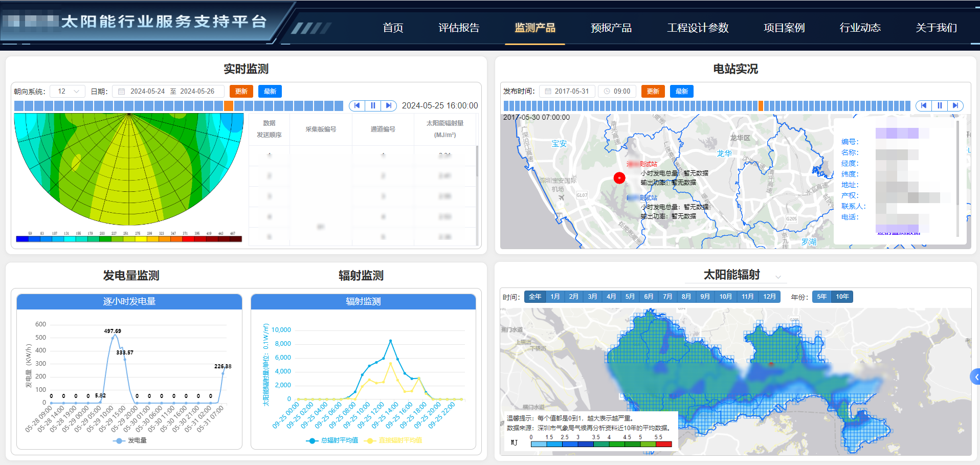This screenshot has width=980, height=465.
Task: Click the 采集板编号 column header
Action: [321, 129]
